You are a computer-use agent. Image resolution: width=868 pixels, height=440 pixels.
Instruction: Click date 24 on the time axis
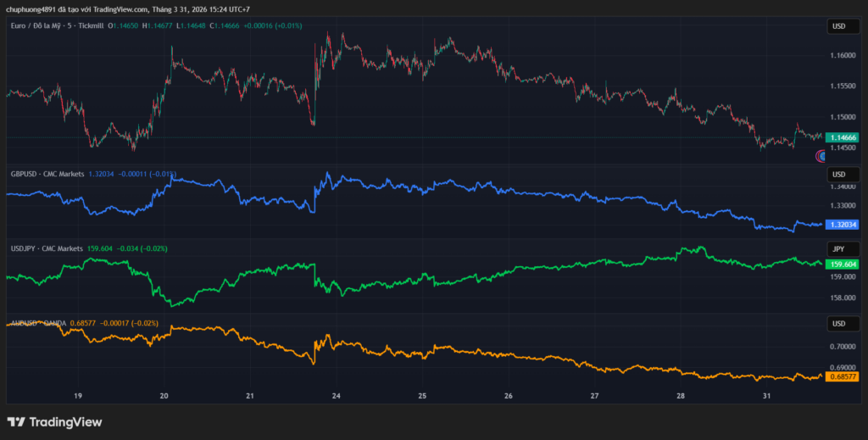tap(337, 396)
